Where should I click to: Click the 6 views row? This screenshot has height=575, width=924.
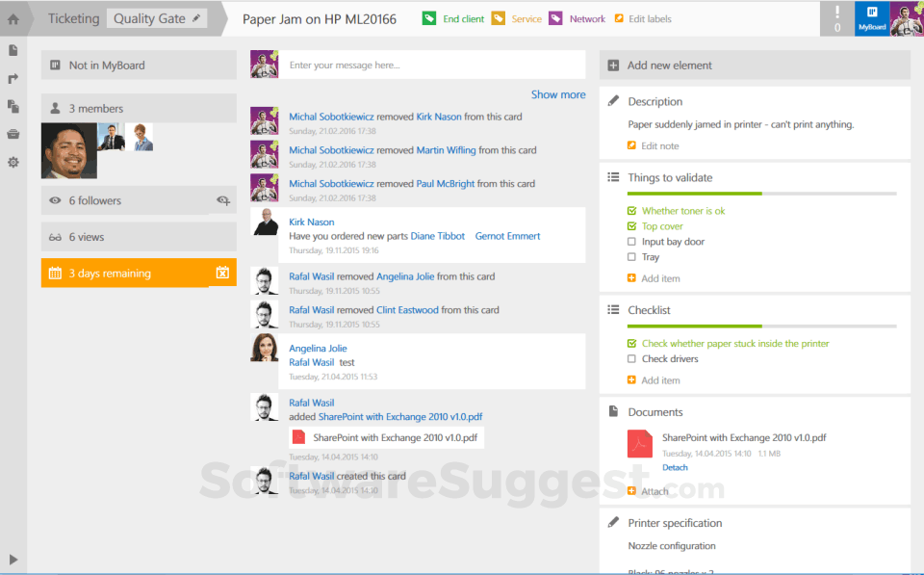(139, 237)
